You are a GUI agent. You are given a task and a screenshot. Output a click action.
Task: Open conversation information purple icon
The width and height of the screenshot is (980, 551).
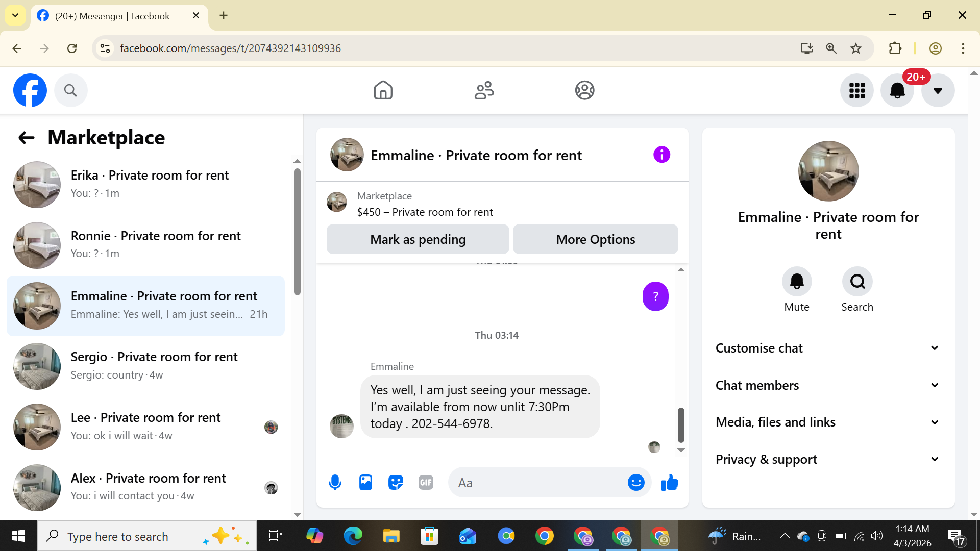[661, 155]
